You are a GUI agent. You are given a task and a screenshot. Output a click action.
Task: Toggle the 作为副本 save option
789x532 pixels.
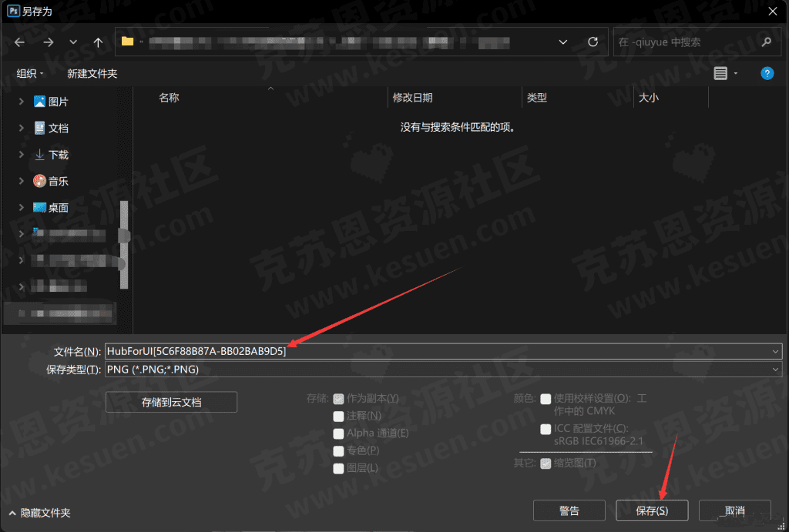(x=337, y=398)
